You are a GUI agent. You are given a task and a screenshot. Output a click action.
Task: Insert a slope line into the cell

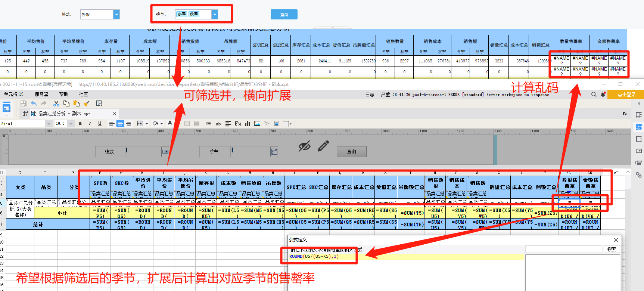pyautogui.click(x=267, y=124)
